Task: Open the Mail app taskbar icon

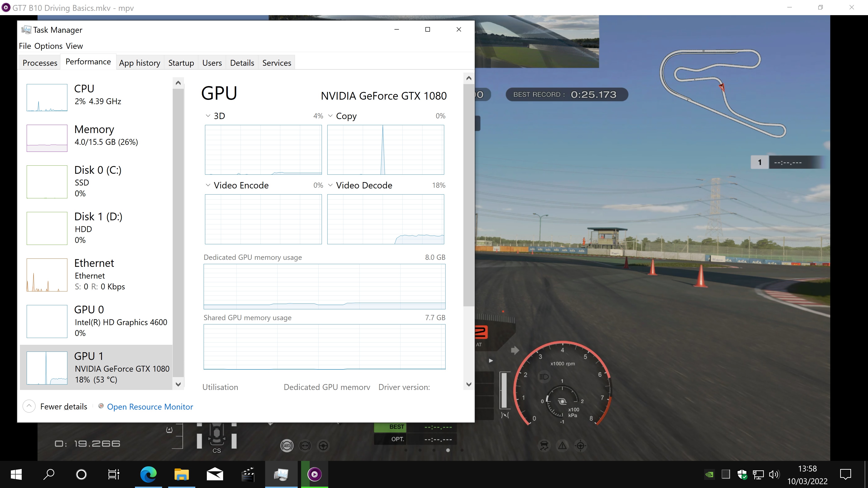Action: (x=215, y=474)
